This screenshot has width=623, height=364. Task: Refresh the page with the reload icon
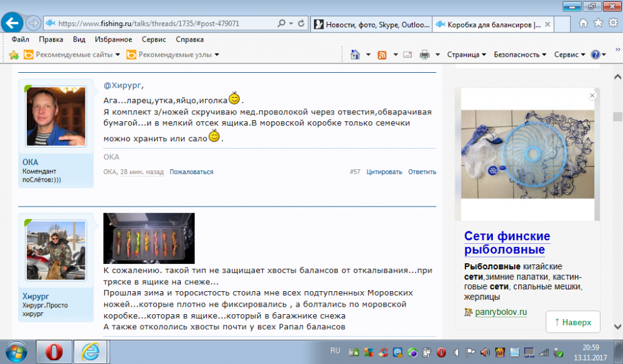click(302, 24)
